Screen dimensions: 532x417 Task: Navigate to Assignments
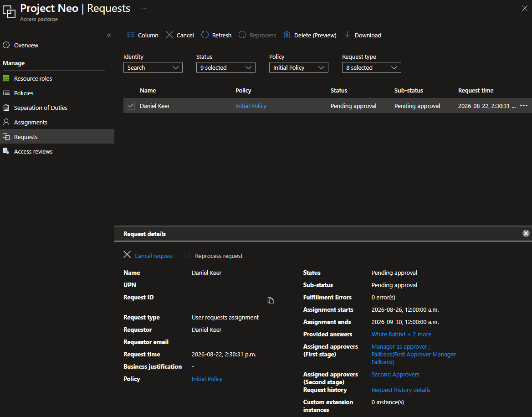tap(31, 122)
